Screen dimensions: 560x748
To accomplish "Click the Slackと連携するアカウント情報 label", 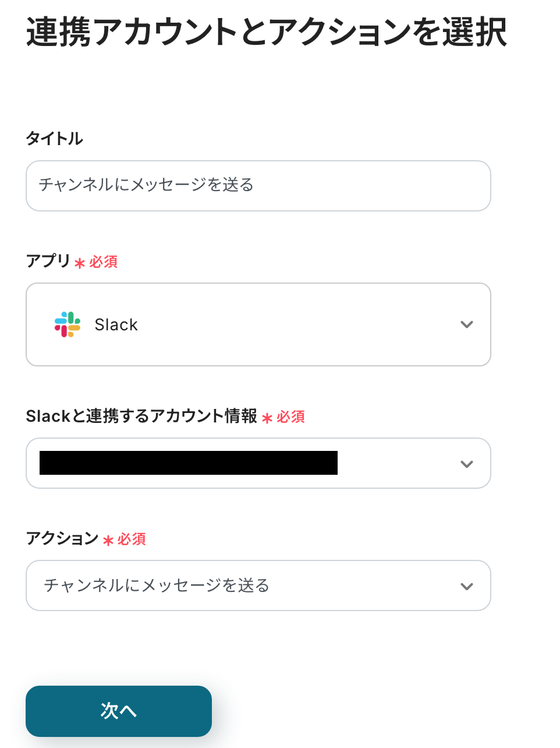I will coord(141,416).
